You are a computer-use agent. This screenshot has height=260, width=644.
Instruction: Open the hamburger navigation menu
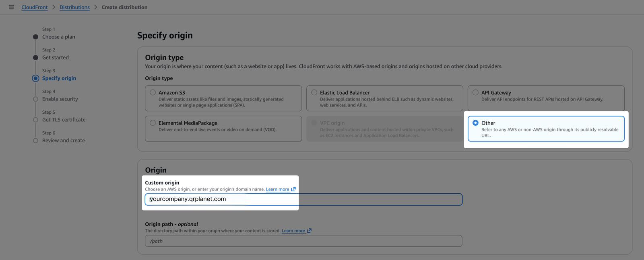coord(11,7)
